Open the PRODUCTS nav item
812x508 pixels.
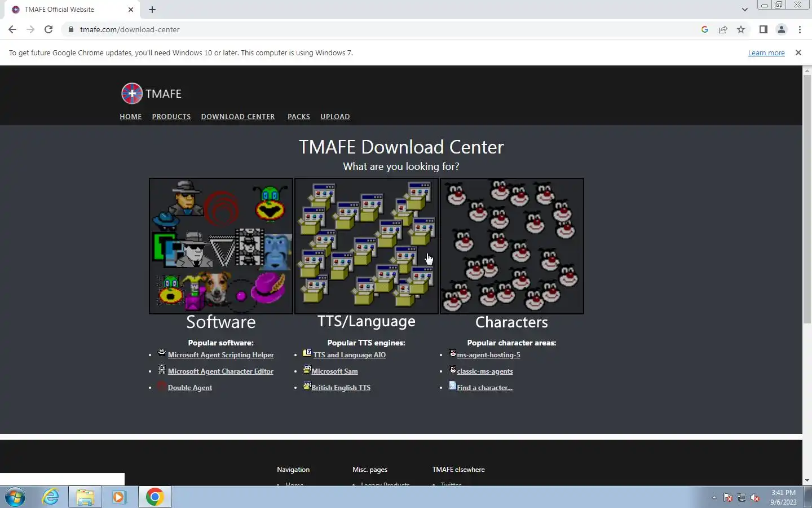171,117
